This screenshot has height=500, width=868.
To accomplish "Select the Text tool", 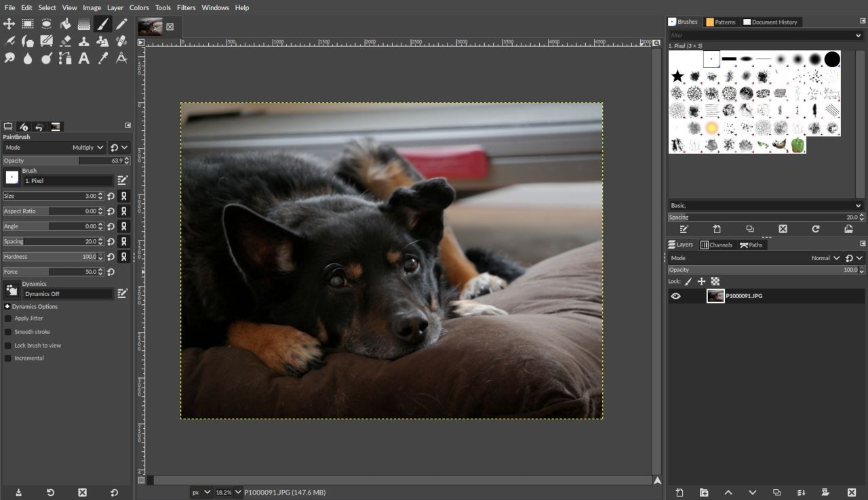I will (84, 59).
